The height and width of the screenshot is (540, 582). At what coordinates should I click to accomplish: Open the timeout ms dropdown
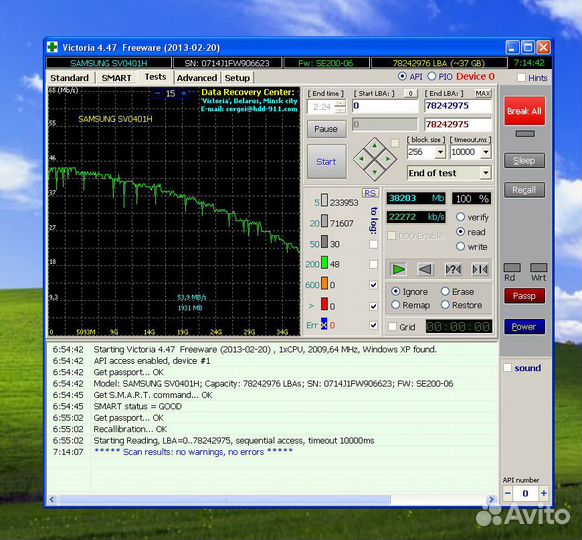point(485,152)
